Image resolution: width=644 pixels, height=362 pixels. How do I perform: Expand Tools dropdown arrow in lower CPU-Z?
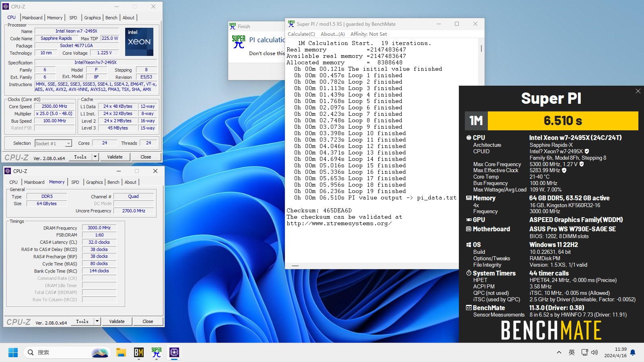(97, 321)
